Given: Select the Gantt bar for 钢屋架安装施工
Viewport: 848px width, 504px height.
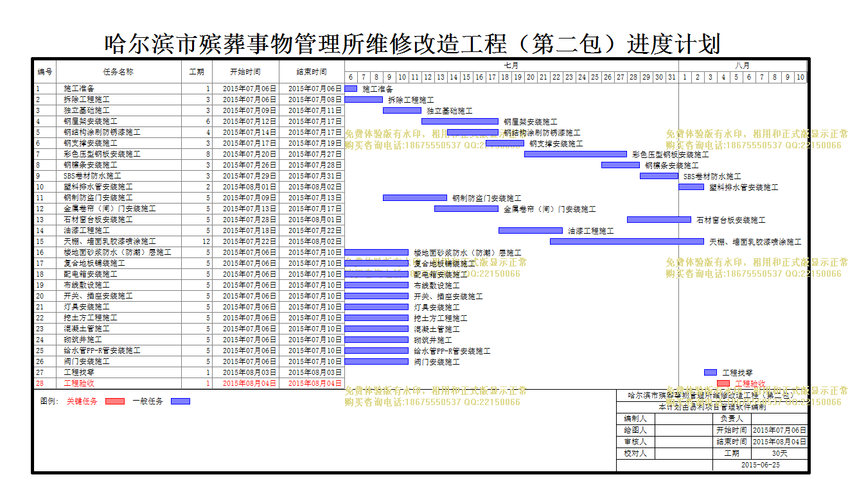Looking at the screenshot, I should [460, 121].
